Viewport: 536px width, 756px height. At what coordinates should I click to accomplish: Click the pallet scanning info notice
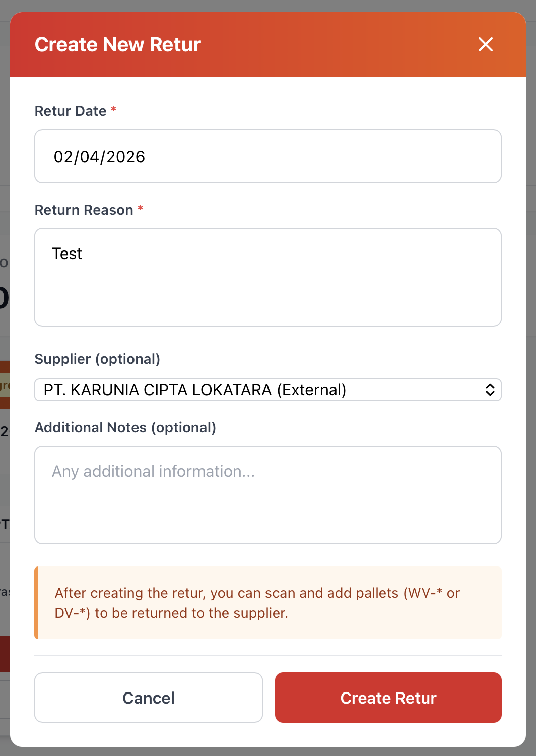point(268,603)
